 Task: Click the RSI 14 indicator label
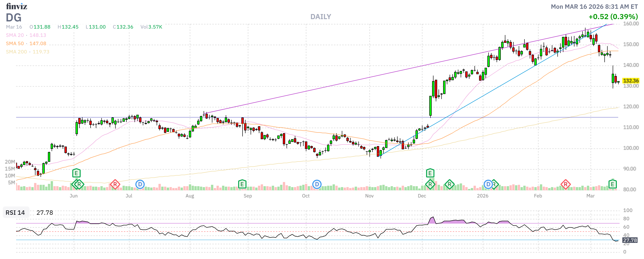[x=15, y=213]
